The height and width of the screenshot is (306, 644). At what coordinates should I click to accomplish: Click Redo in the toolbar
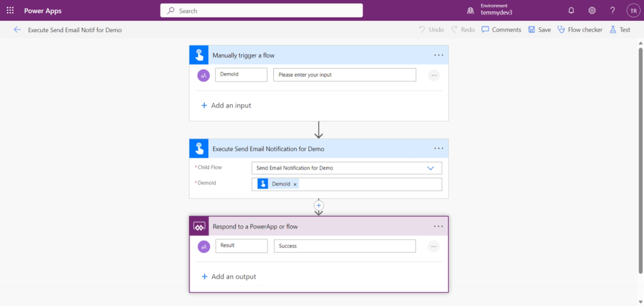point(463,30)
